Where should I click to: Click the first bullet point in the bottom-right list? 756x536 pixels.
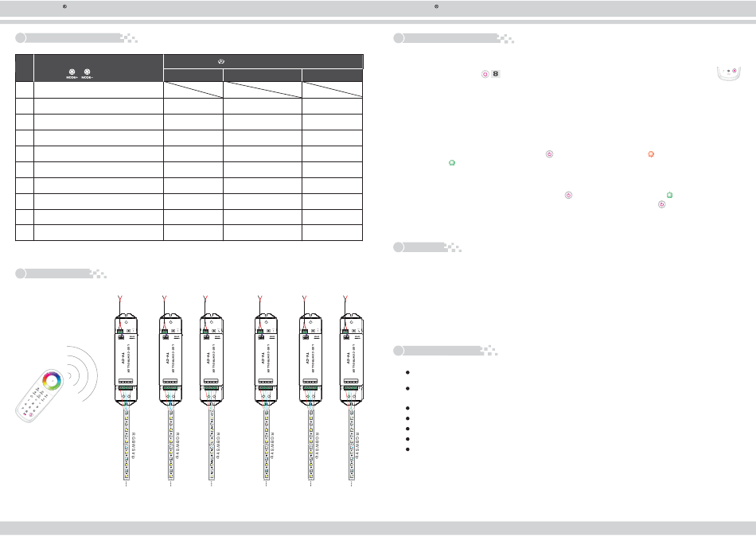(407, 372)
